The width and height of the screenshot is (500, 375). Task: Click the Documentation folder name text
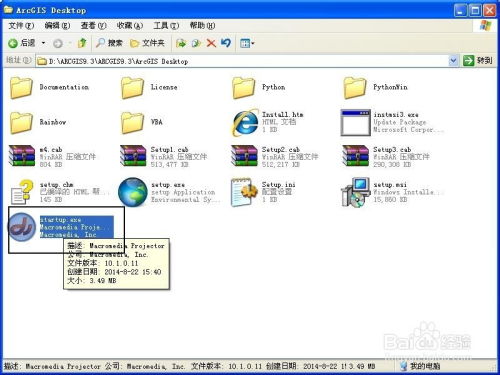64,87
